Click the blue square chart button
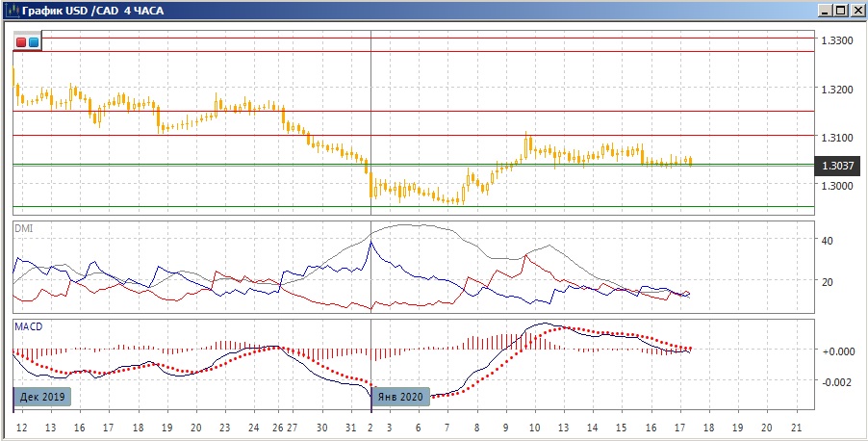Screen dimensions: 868x441 (34, 42)
